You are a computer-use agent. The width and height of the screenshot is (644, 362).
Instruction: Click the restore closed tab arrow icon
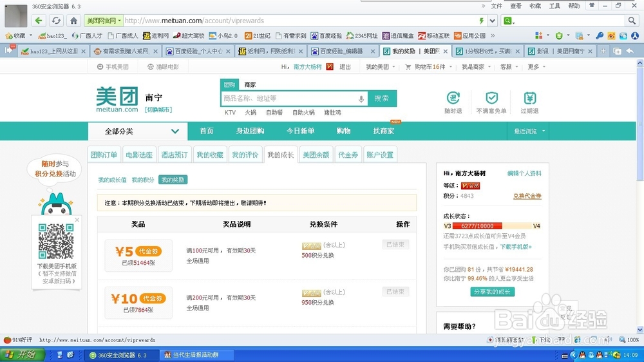click(x=630, y=51)
